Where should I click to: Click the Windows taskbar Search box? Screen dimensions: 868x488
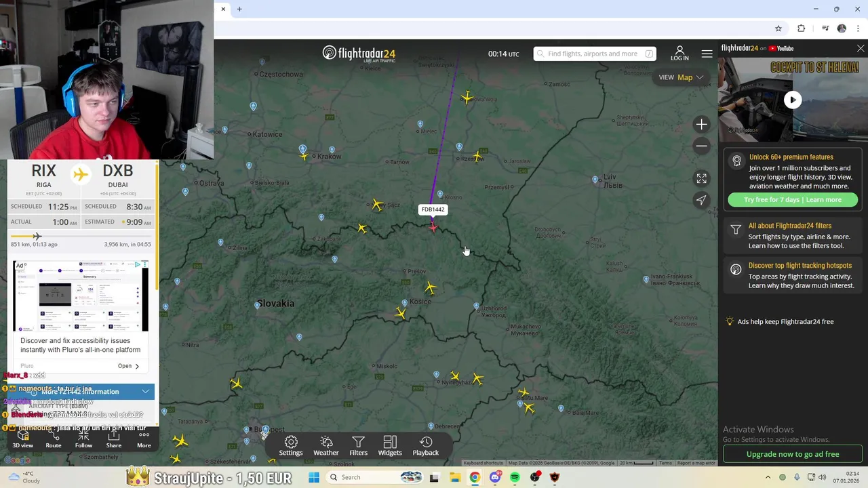pyautogui.click(x=375, y=477)
